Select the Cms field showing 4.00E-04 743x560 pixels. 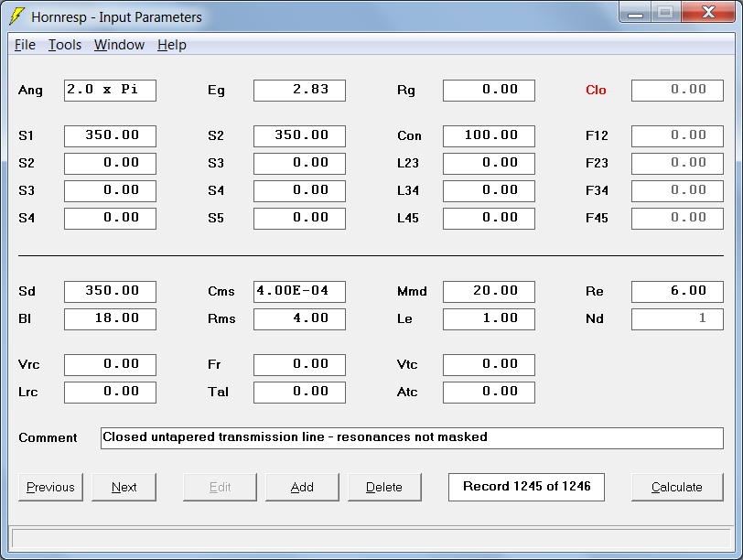299,292
